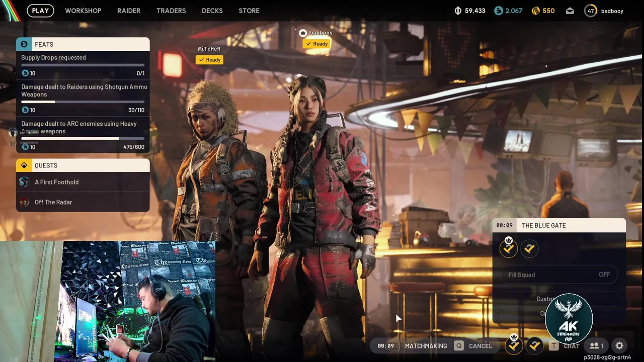Click the reward icon on the 475/600 row
This screenshot has width=644, height=362.
click(x=25, y=147)
